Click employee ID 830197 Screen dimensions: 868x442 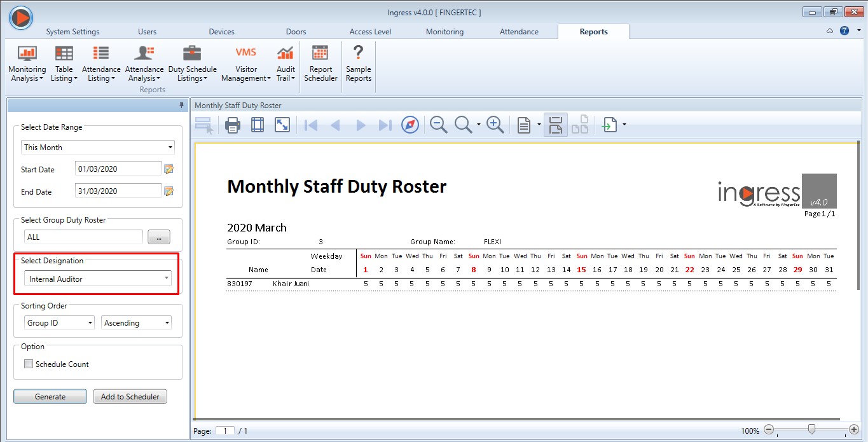point(240,284)
